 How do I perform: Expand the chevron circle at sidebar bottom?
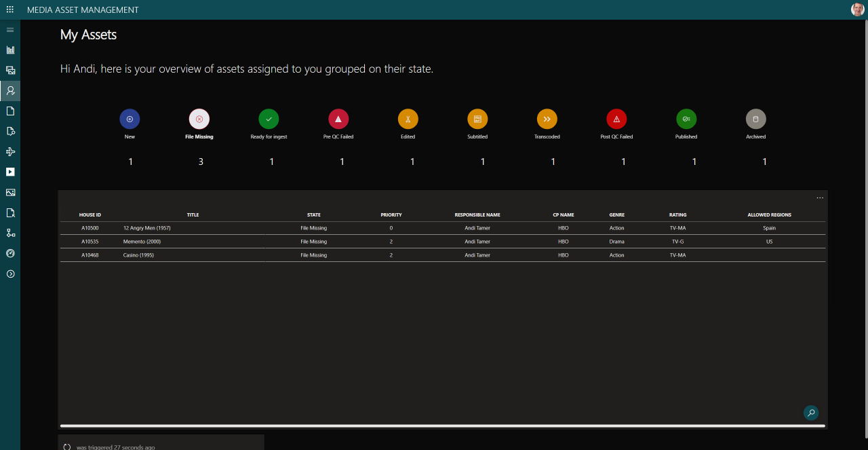[x=9, y=274]
